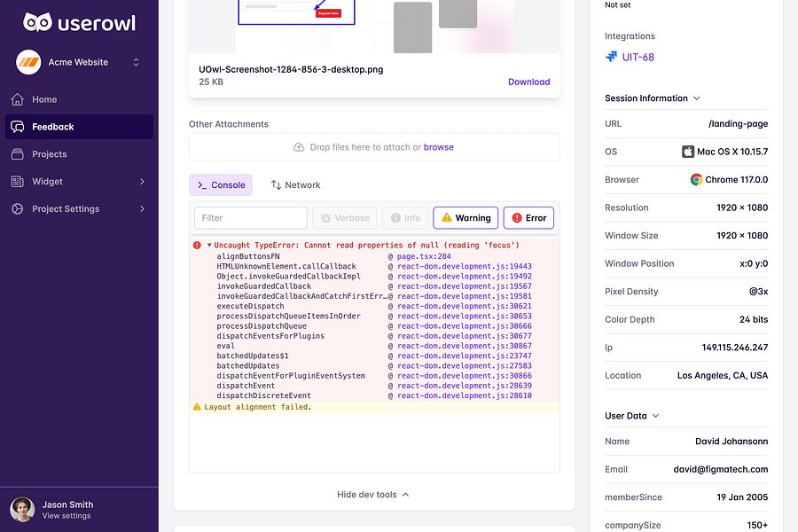Select the memberSince value 19 Jan 2005

[742, 497]
